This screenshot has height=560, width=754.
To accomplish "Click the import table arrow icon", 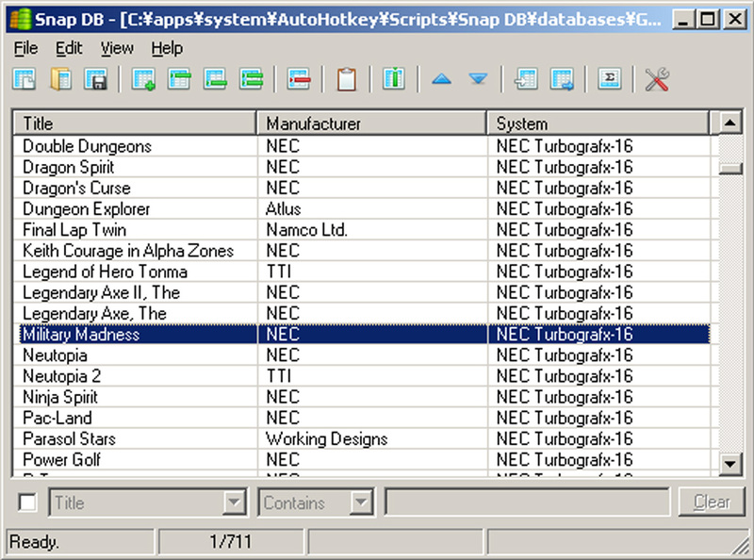I will [x=526, y=79].
